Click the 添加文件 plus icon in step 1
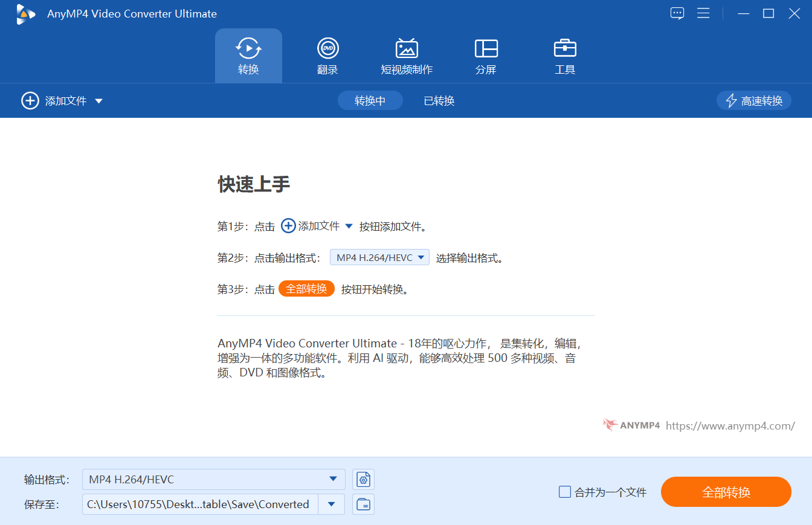 [x=289, y=226]
